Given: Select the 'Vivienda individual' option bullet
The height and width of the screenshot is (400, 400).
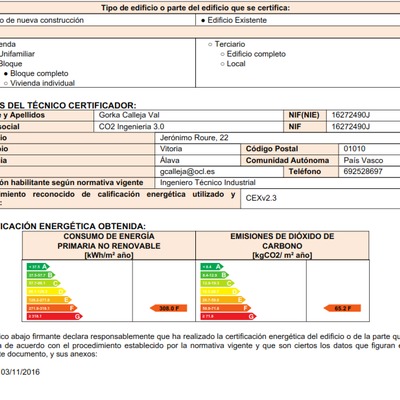Looking at the screenshot, I should 6,83.
